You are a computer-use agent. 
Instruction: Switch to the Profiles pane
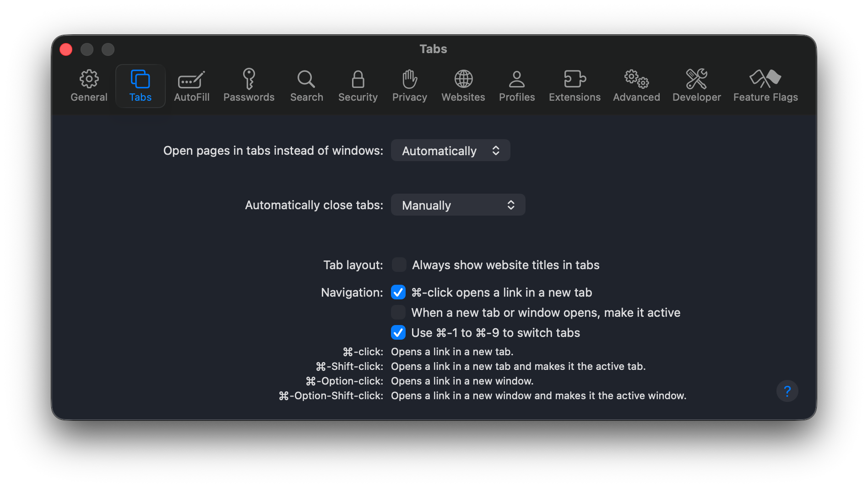tap(516, 85)
